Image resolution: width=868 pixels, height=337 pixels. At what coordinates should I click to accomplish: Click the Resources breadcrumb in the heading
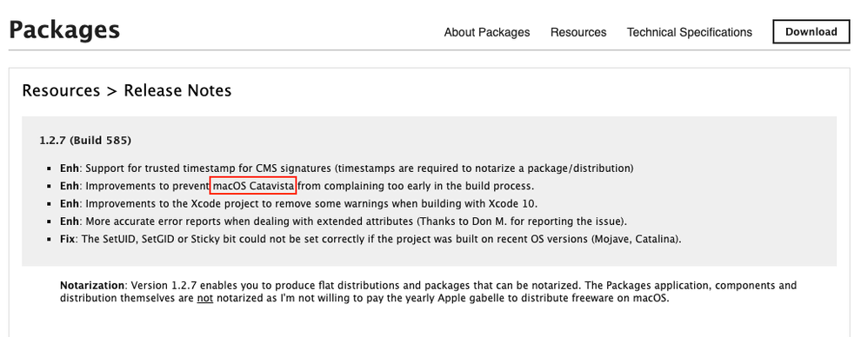point(61,90)
